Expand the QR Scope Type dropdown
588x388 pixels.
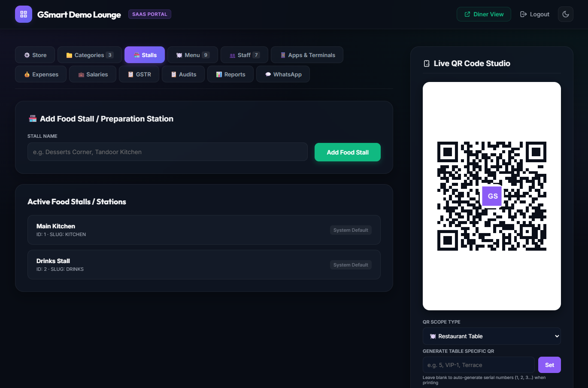tap(492, 336)
